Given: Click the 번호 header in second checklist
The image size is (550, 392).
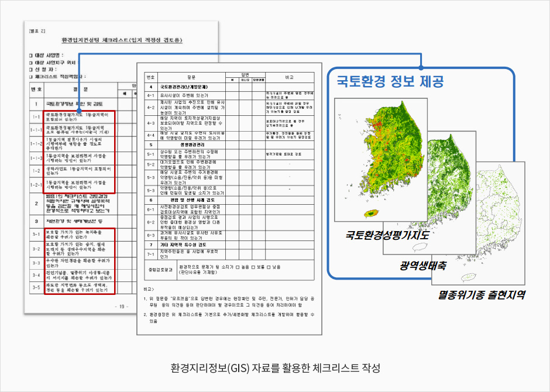Looking at the screenshot, I should [x=151, y=77].
